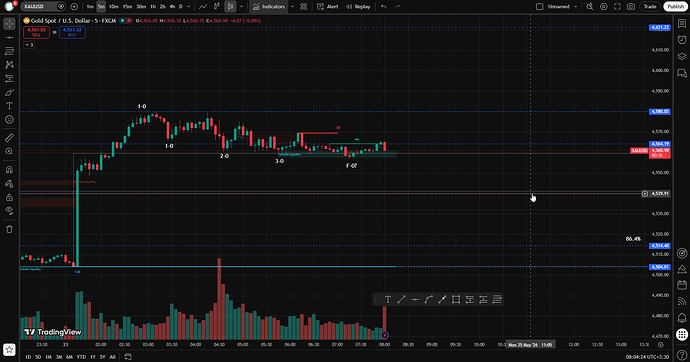
Task: Click the compare or add symbol plus icon
Action: [x=74, y=7]
